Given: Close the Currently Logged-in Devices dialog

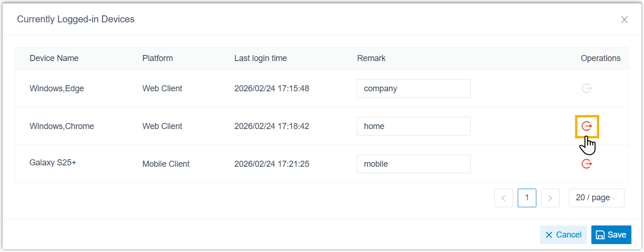Looking at the screenshot, I should pos(624,20).
